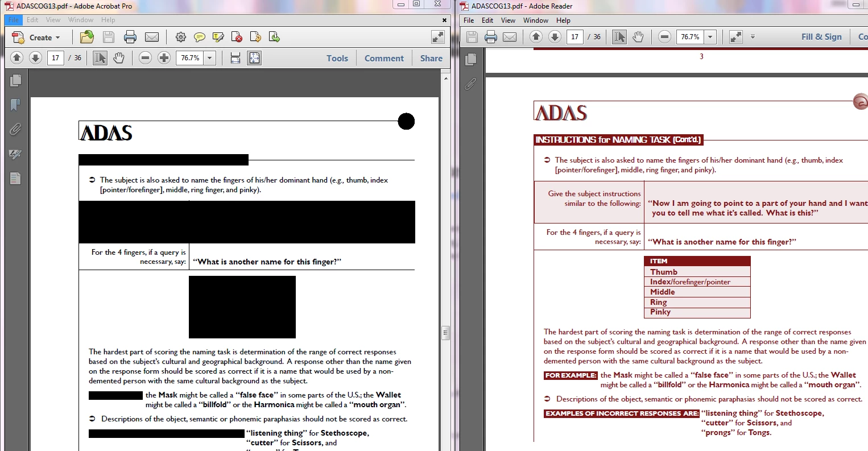The height and width of the screenshot is (451, 868).
Task: Toggle read mode icon in Adobe Reader
Action: click(735, 37)
